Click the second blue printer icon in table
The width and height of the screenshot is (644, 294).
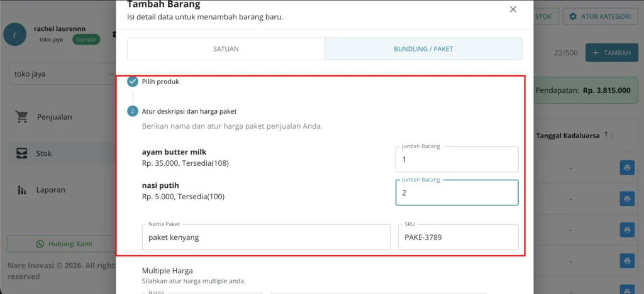[x=627, y=199]
